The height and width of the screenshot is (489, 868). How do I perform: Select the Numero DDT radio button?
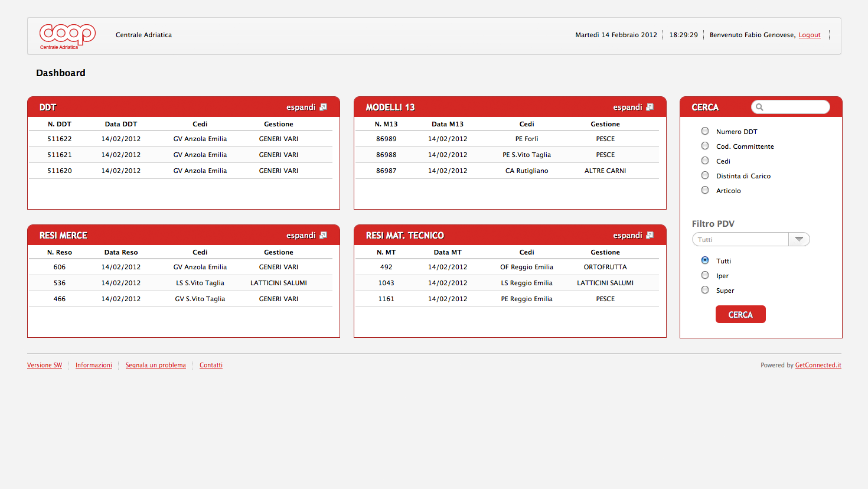click(x=705, y=131)
